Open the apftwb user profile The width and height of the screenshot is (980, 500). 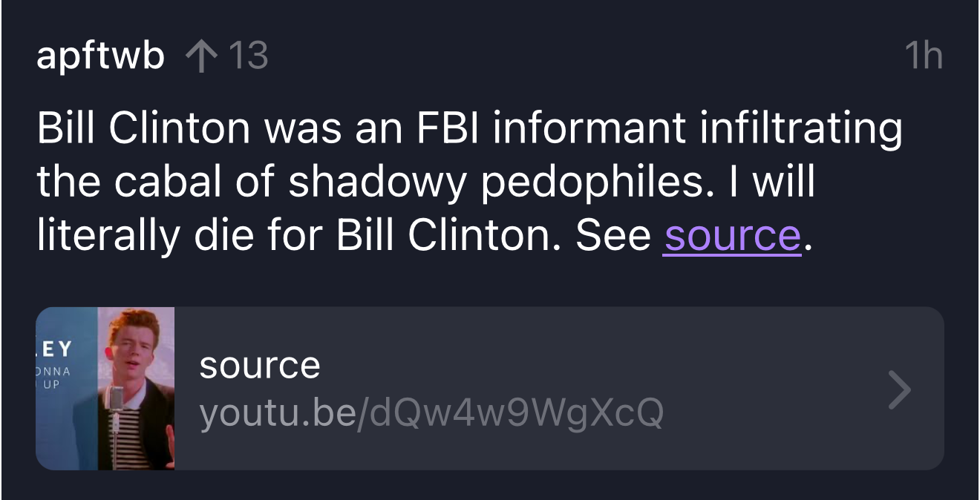pyautogui.click(x=100, y=56)
